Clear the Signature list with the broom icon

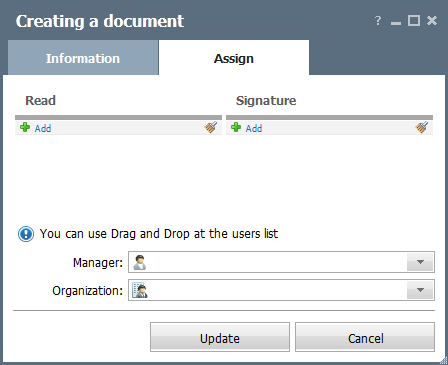422,127
